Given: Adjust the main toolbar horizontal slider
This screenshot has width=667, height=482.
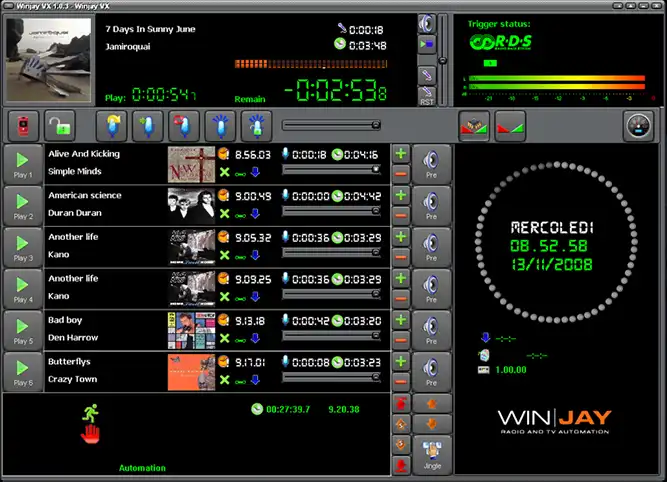Looking at the screenshot, I should tap(331, 125).
